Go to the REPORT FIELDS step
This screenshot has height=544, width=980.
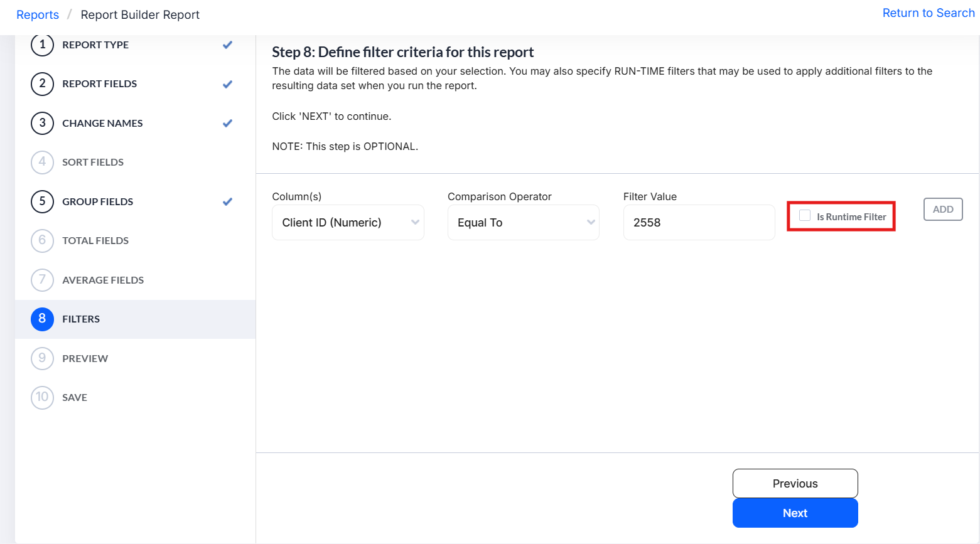99,84
